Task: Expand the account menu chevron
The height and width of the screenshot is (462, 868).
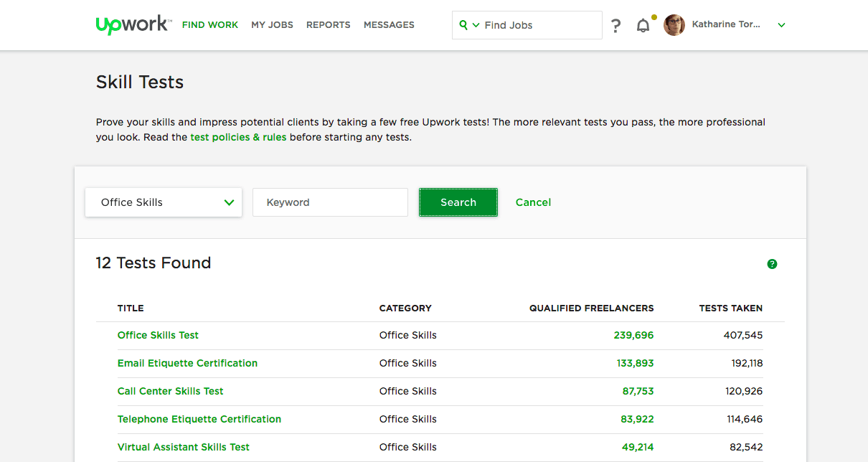Action: coord(781,25)
